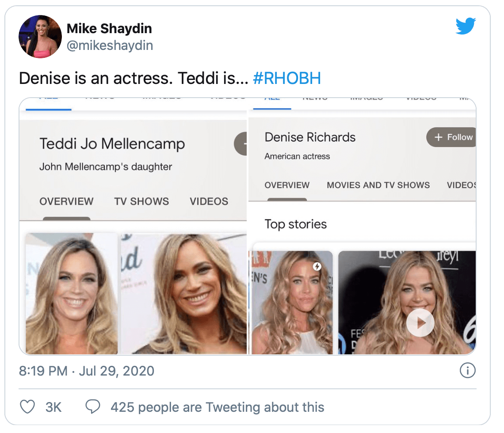This screenshot has width=504, height=433.
Task: Open Mike Shaydin's profile avatar
Action: click(40, 37)
